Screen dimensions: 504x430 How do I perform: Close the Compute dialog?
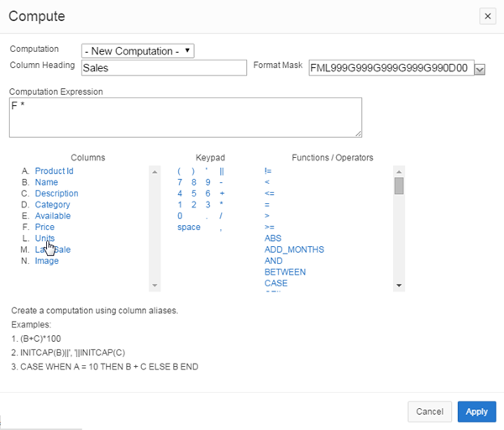click(487, 16)
